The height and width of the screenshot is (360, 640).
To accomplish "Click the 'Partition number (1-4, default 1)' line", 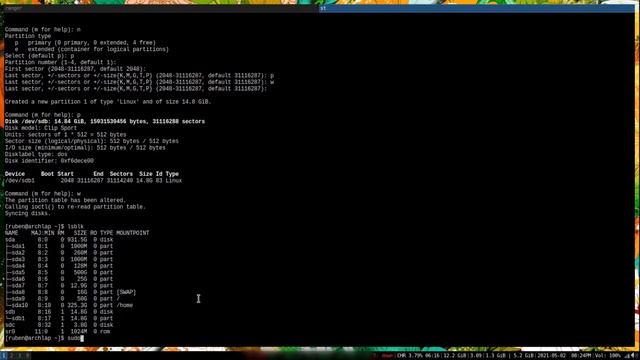I will click(x=60, y=62).
